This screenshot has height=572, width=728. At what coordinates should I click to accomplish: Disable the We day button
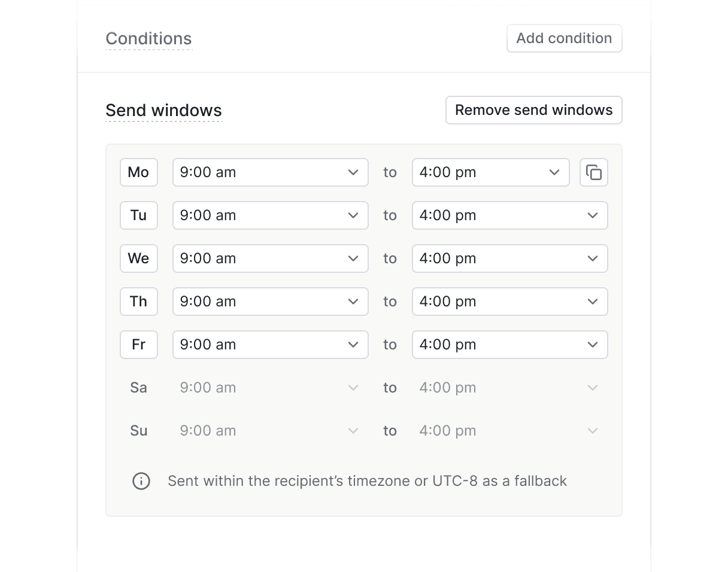(138, 258)
